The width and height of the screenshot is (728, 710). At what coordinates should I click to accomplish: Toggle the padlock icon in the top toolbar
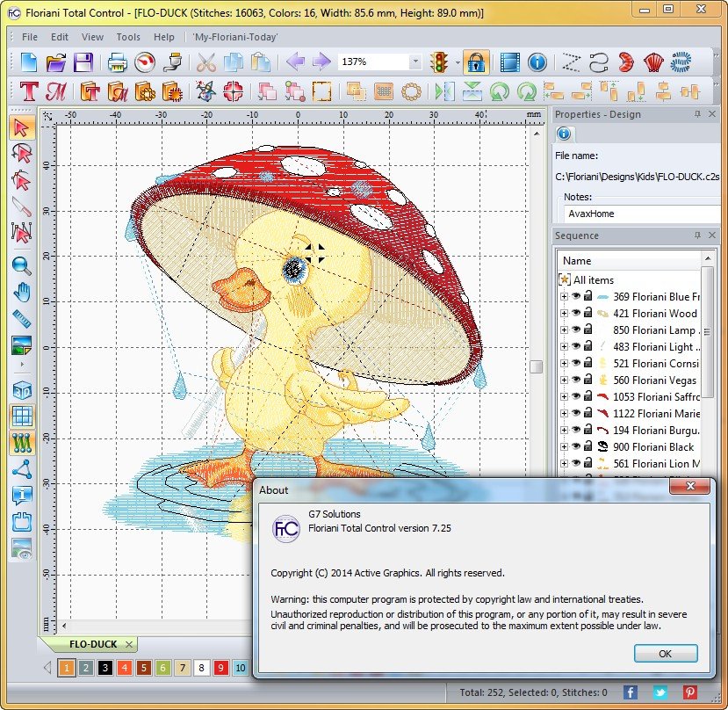point(476,62)
